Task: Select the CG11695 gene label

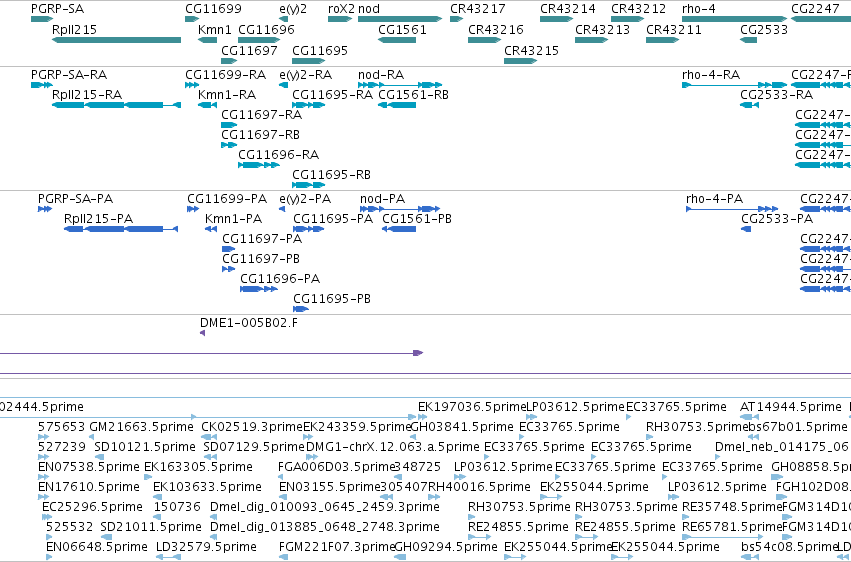Action: [320, 50]
